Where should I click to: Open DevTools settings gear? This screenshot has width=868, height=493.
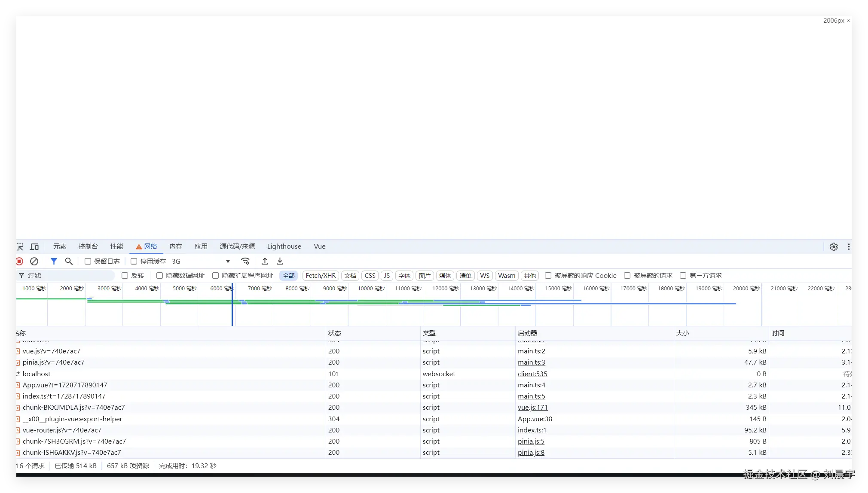click(834, 246)
